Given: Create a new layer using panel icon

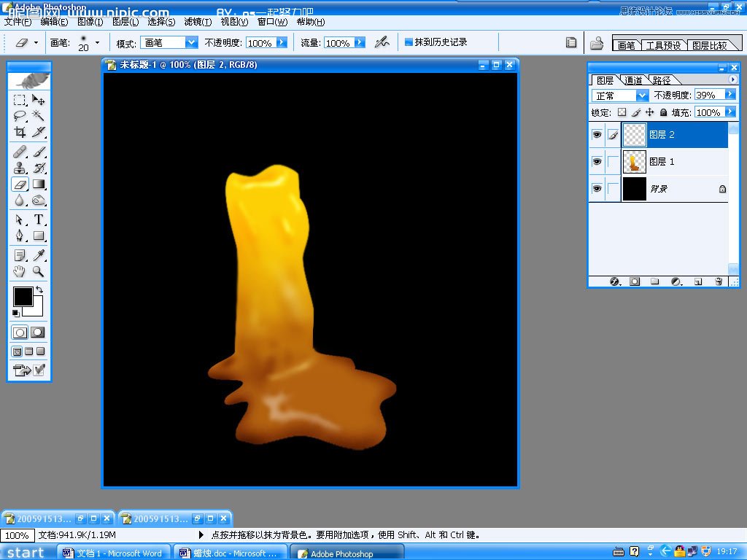Looking at the screenshot, I should pos(697,281).
